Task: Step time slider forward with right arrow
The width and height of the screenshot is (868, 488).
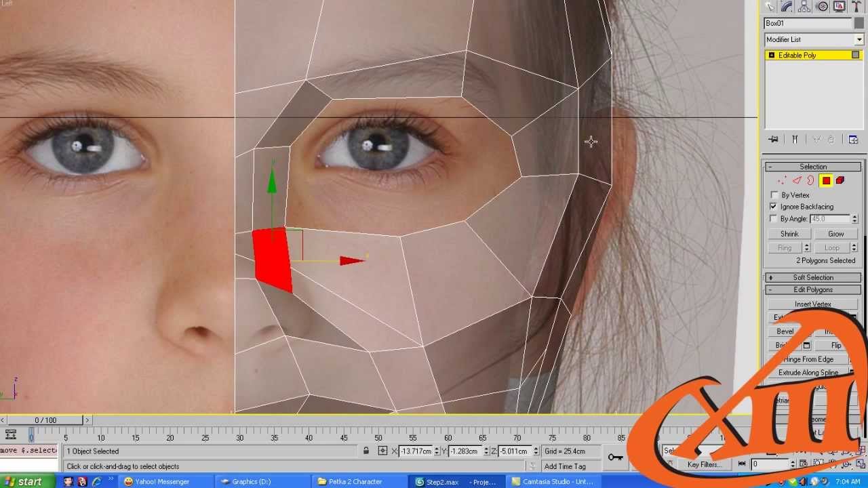Action: (x=87, y=420)
